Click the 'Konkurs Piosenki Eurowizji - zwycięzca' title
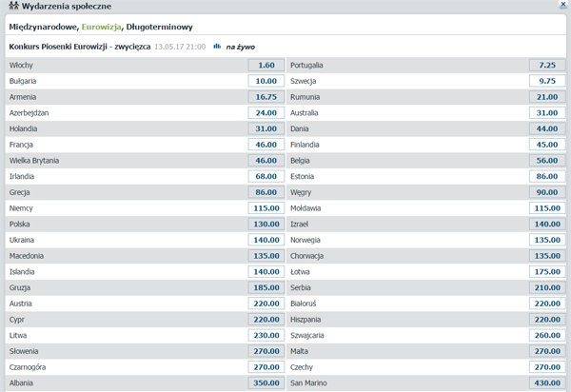The image size is (571, 392). 80,47
